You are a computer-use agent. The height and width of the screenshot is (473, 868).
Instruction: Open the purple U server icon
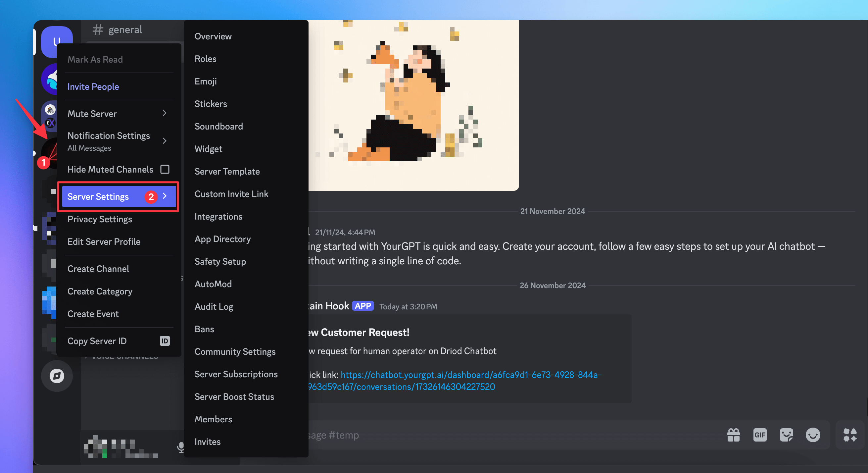[x=57, y=41]
